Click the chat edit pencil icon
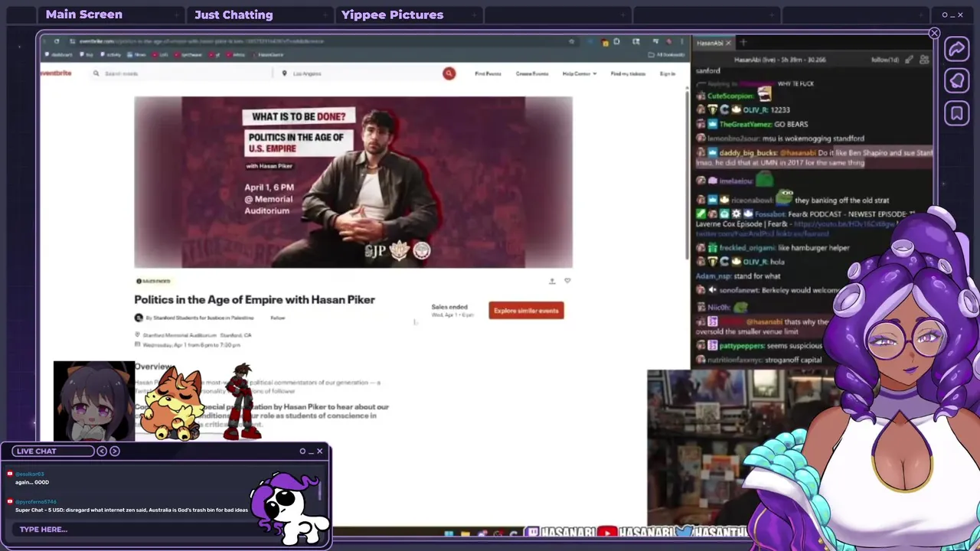Image resolution: width=980 pixels, height=551 pixels. (909, 60)
